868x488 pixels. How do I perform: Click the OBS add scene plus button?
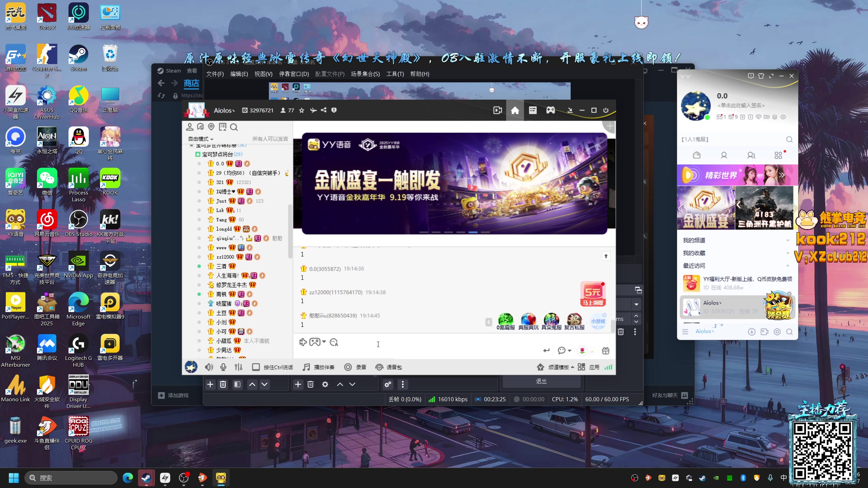pyautogui.click(x=210, y=384)
